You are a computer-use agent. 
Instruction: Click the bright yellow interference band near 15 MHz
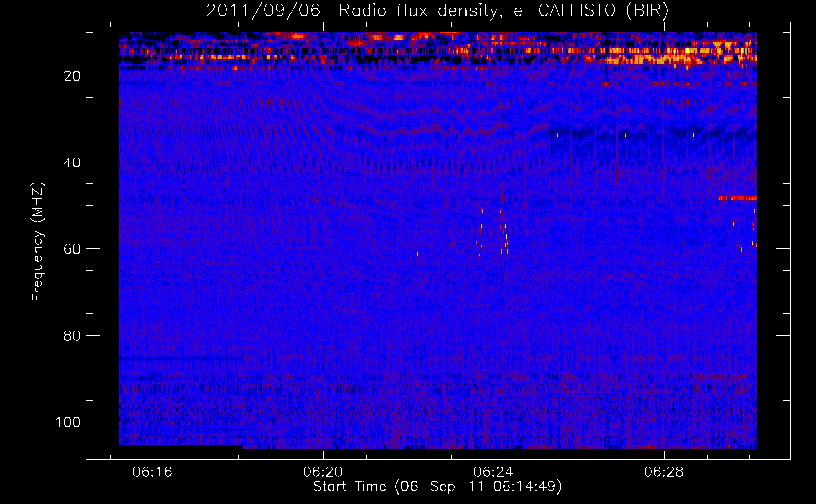point(676,55)
